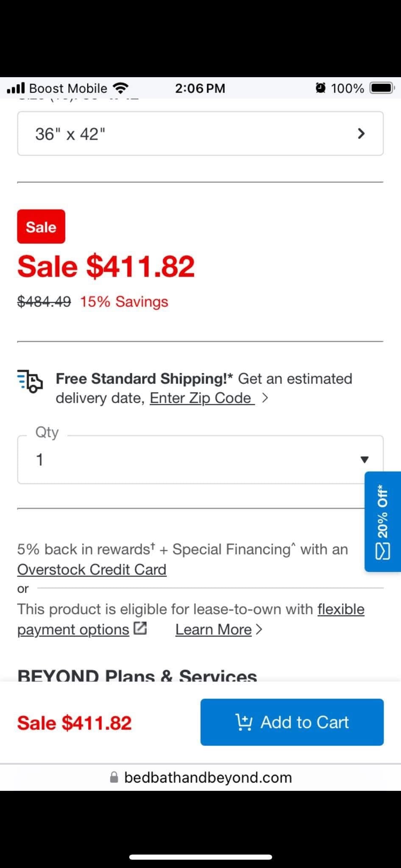The image size is (401, 868).
Task: Tap the external link icon after payment options
Action: pyautogui.click(x=140, y=628)
